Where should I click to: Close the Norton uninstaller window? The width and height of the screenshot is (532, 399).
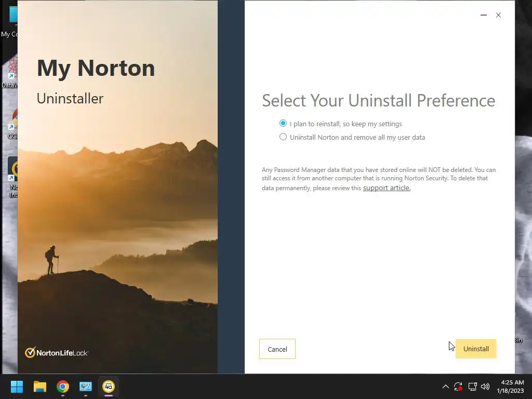click(x=498, y=15)
